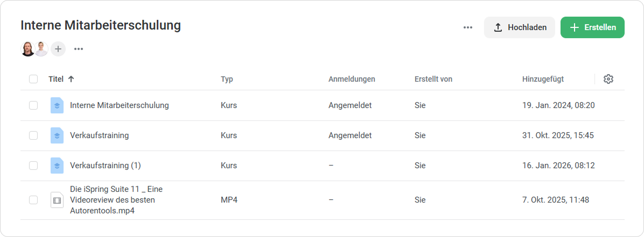Expand the three-dot menu next to the avatars
Viewport: 644px width, 237px height.
tap(79, 49)
